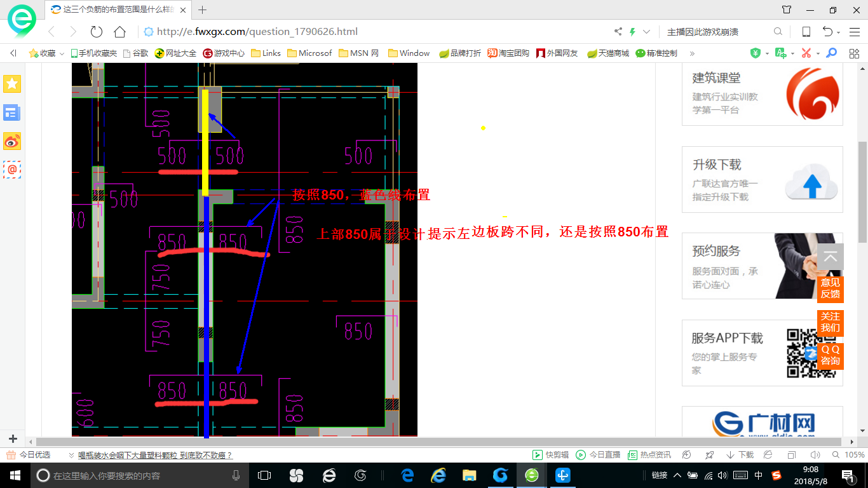This screenshot has width=868, height=488.
Task: Click the 意见反馈 orange button
Action: pyautogui.click(x=831, y=288)
